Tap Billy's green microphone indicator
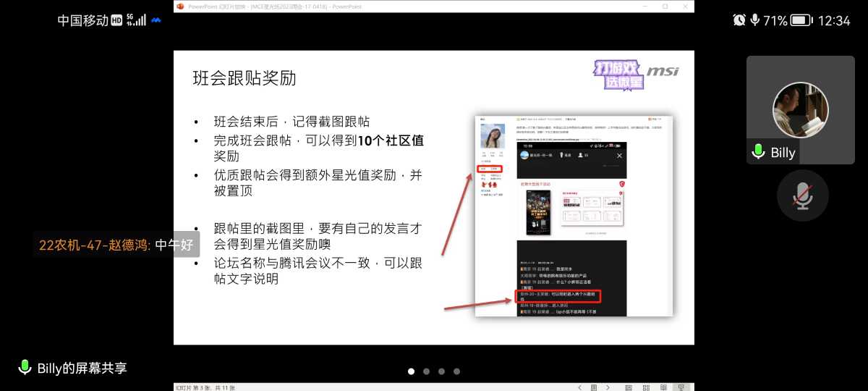This screenshot has height=391, width=868. pos(758,152)
